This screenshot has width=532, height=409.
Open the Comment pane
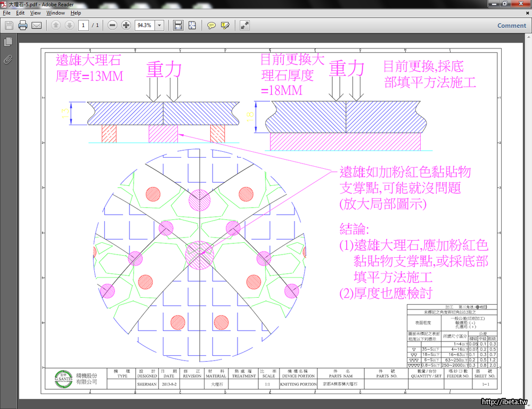pos(511,25)
